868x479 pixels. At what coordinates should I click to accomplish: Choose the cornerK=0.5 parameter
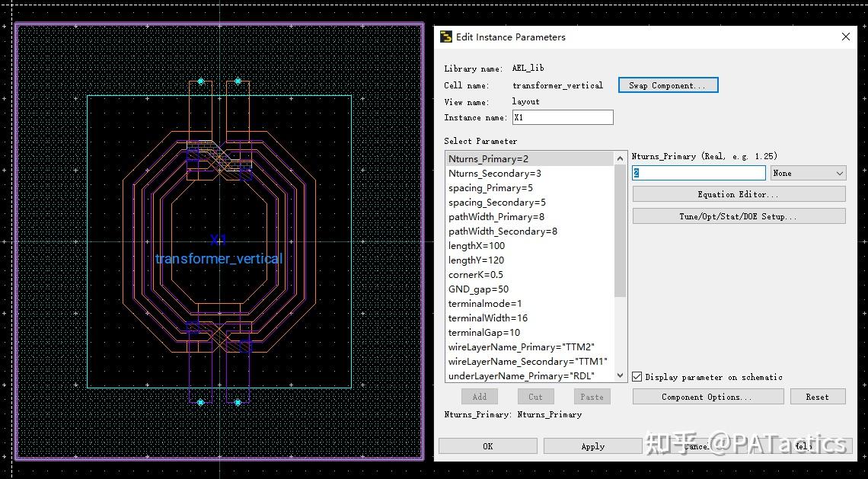476,275
